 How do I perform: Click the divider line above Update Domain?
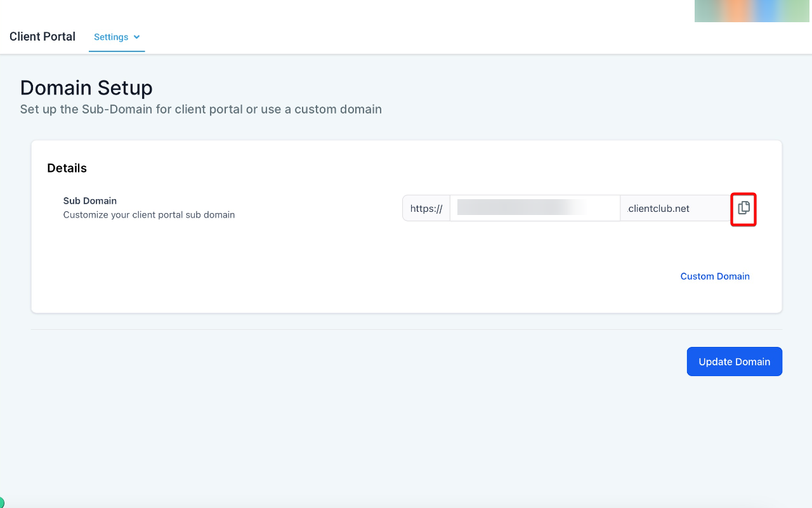click(406, 329)
